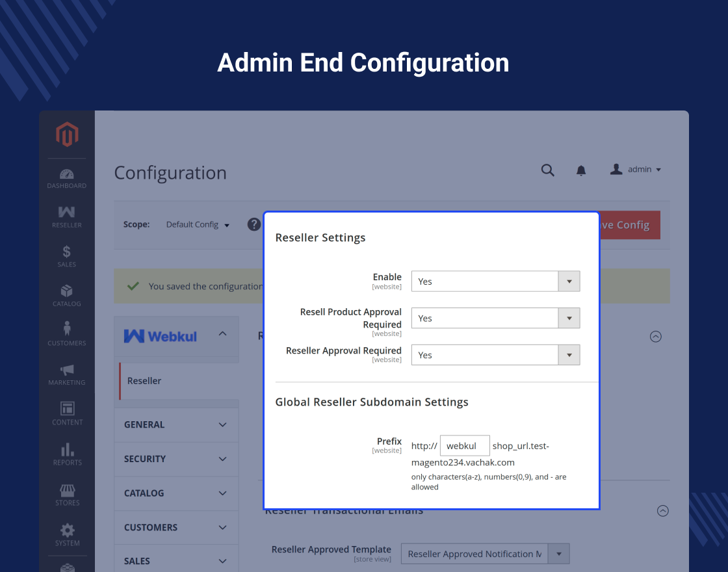Click the allowed characters hint text
The image size is (728, 572).
tap(489, 482)
